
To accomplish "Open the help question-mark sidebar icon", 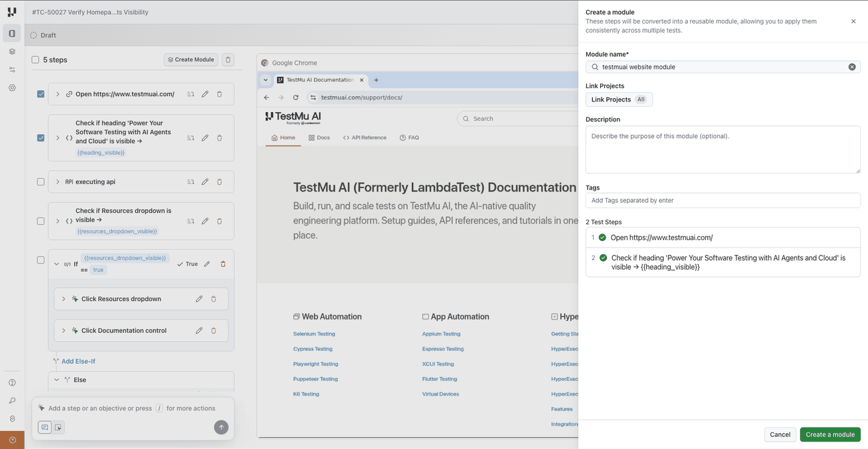I will 12,383.
